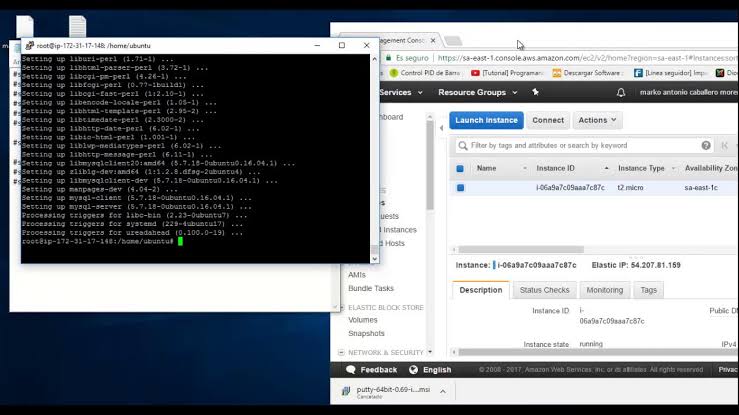Click the terminal scrollbar down arrow
Screen dimensions: 739x415
[375, 259]
